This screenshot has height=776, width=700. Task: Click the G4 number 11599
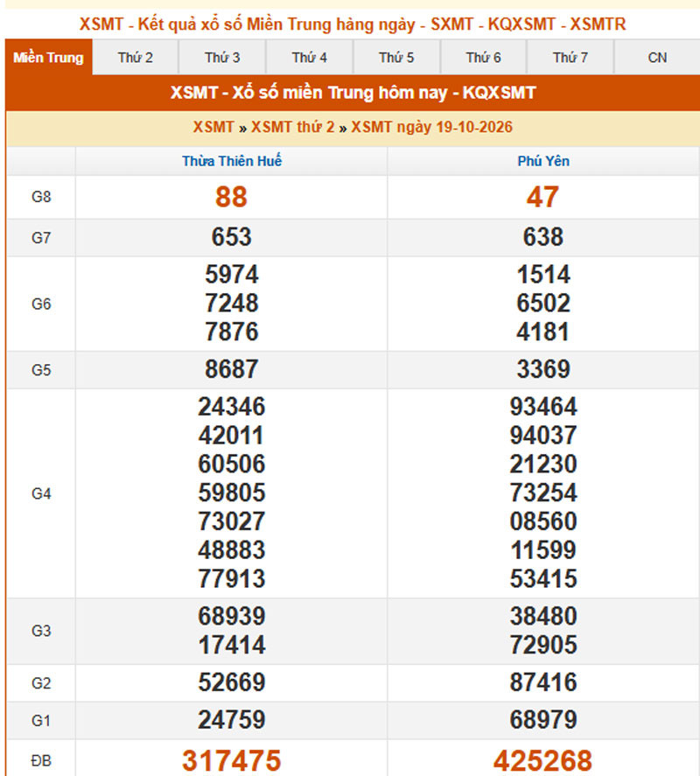click(x=543, y=550)
